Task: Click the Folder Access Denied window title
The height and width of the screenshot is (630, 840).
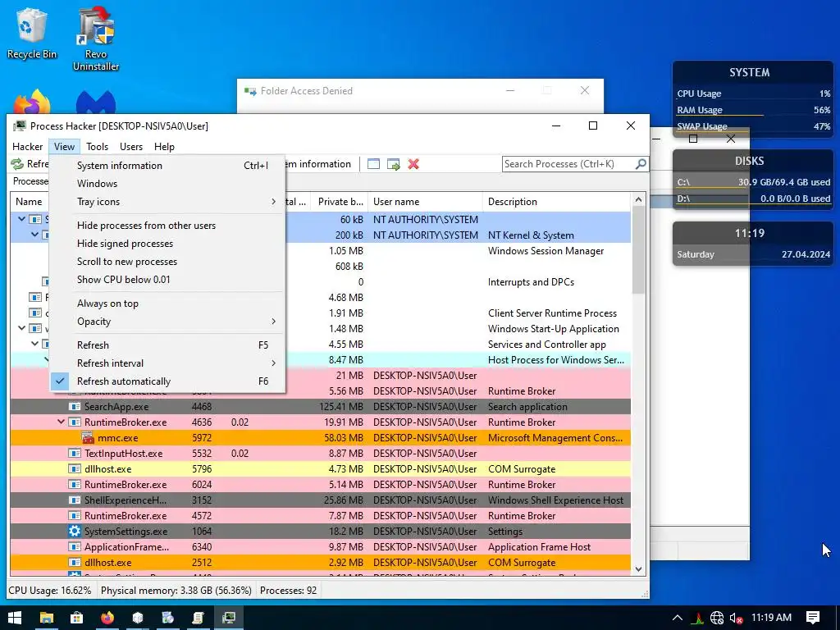Action: (307, 91)
